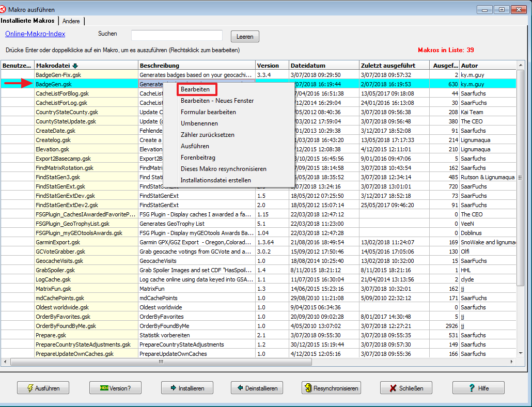
Task: Choose Dieses Makro resynchronisieren
Action: (224, 169)
